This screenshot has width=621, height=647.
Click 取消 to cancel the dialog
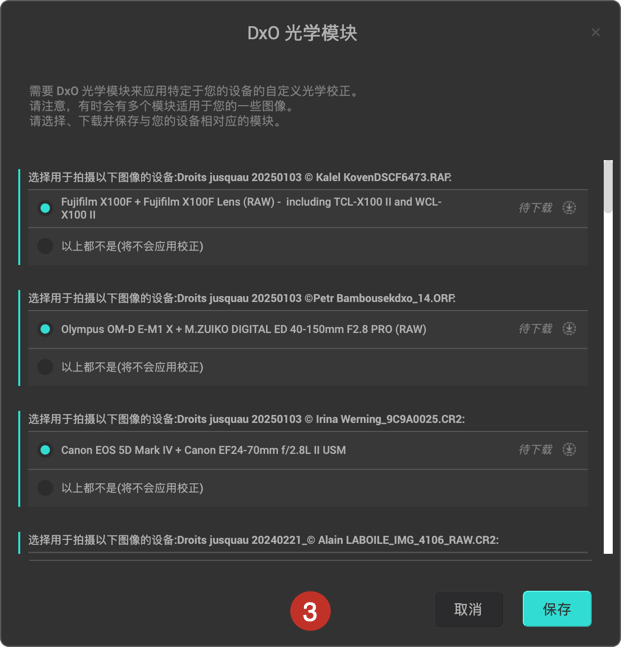(468, 609)
